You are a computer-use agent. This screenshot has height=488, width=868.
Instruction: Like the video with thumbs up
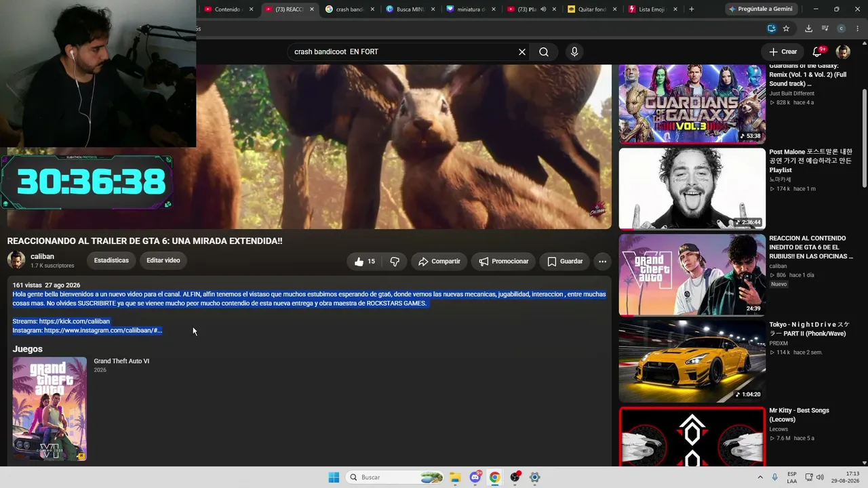(365, 262)
